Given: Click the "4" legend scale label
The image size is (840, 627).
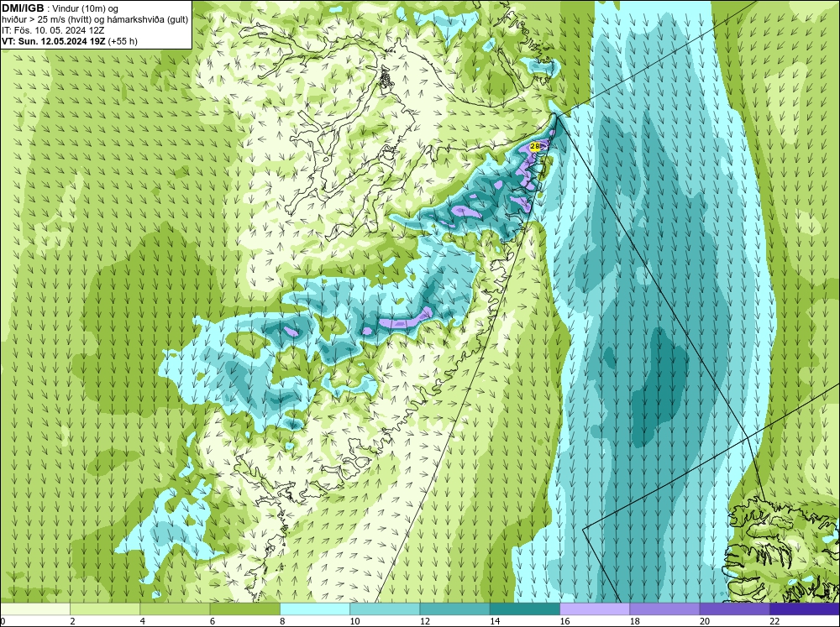Looking at the screenshot, I should [143, 621].
